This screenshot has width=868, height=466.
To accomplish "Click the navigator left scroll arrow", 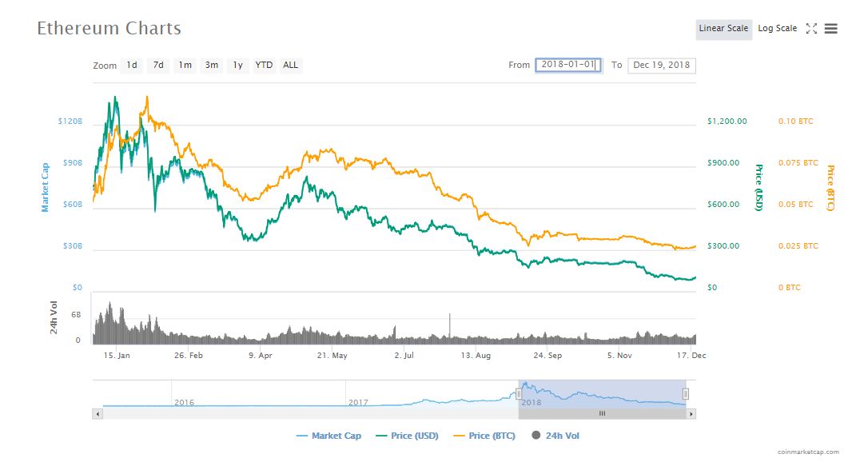I will pyautogui.click(x=98, y=414).
